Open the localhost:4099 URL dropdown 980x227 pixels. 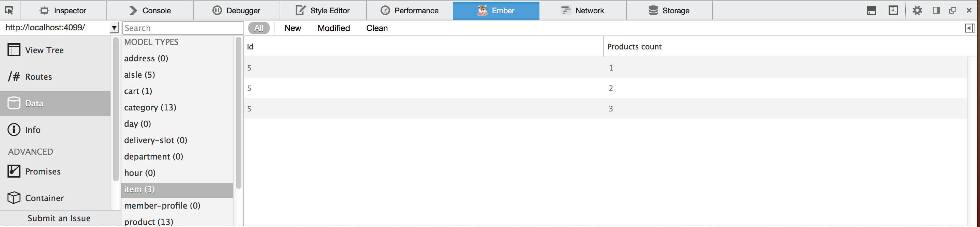114,28
